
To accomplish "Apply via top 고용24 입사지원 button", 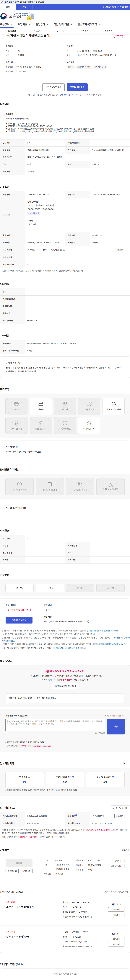I will click(x=77, y=87).
